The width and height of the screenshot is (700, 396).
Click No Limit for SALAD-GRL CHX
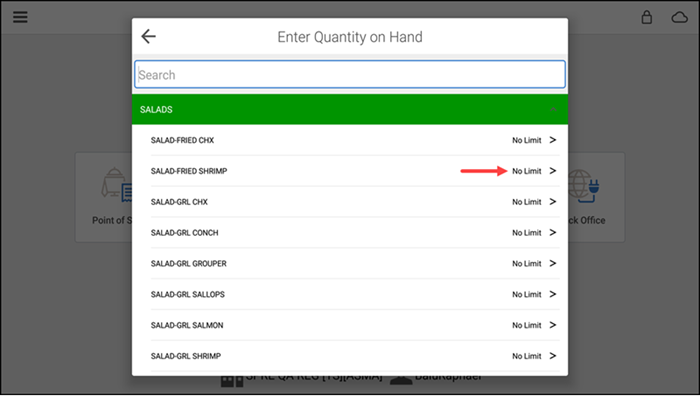pyautogui.click(x=526, y=202)
